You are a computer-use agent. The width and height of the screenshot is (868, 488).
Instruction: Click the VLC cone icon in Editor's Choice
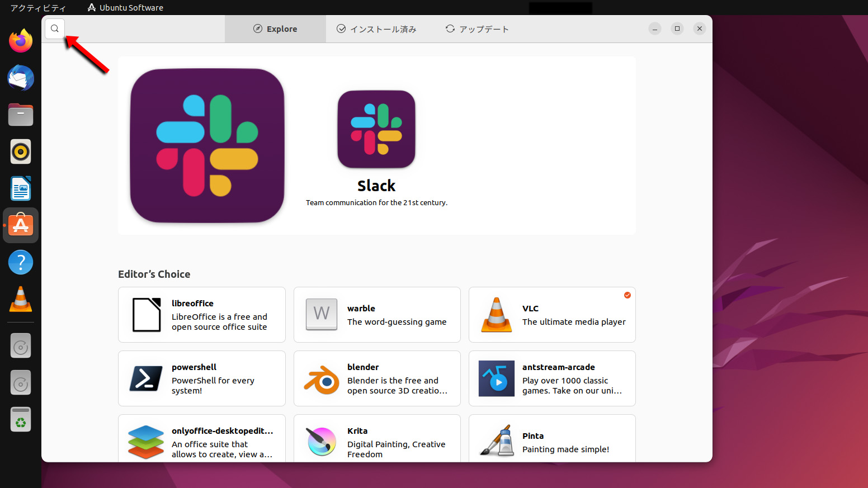pyautogui.click(x=497, y=315)
